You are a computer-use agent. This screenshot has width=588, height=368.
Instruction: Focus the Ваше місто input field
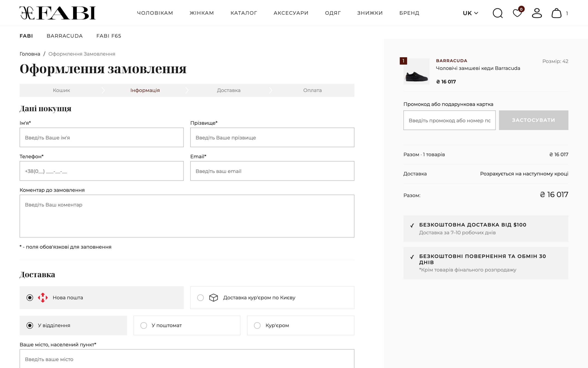point(187,359)
